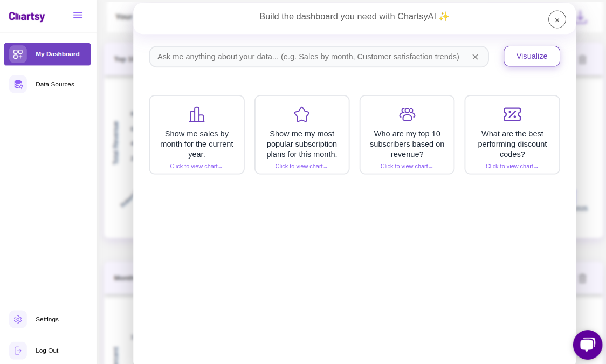
Task: Click the My Dashboard grid icon
Action: 17,54
